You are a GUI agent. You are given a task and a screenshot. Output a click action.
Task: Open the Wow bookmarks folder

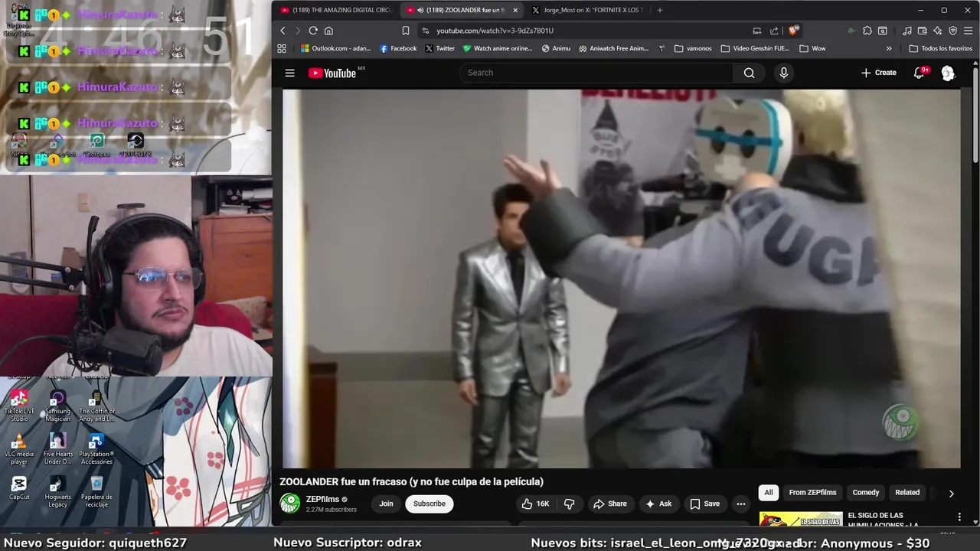point(812,48)
